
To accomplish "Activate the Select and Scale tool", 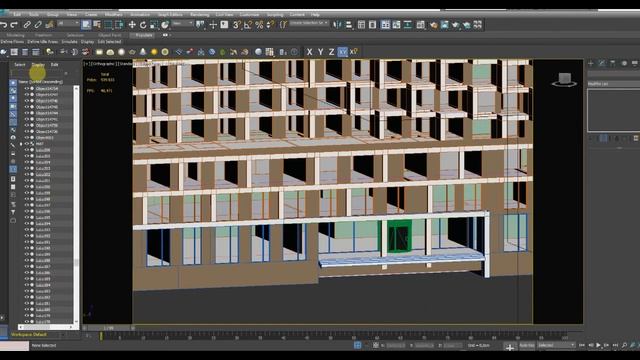I will [x=154, y=25].
